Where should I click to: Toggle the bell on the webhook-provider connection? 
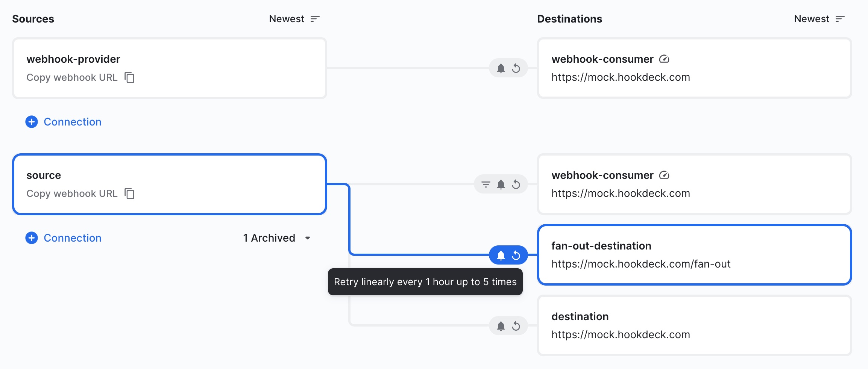(500, 69)
